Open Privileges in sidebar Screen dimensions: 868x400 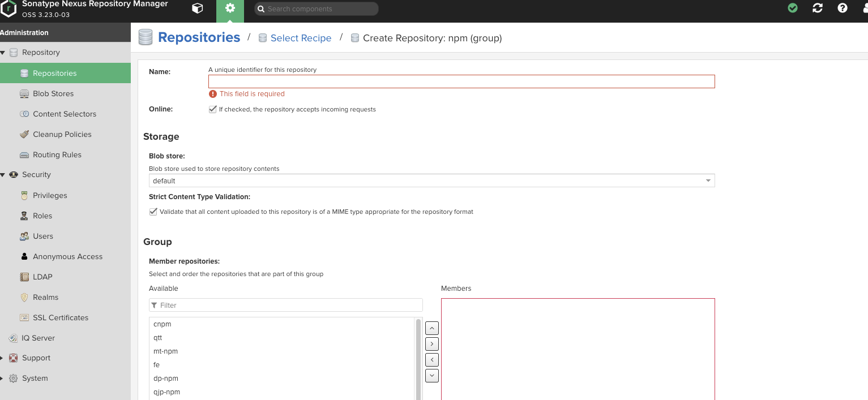point(65,195)
